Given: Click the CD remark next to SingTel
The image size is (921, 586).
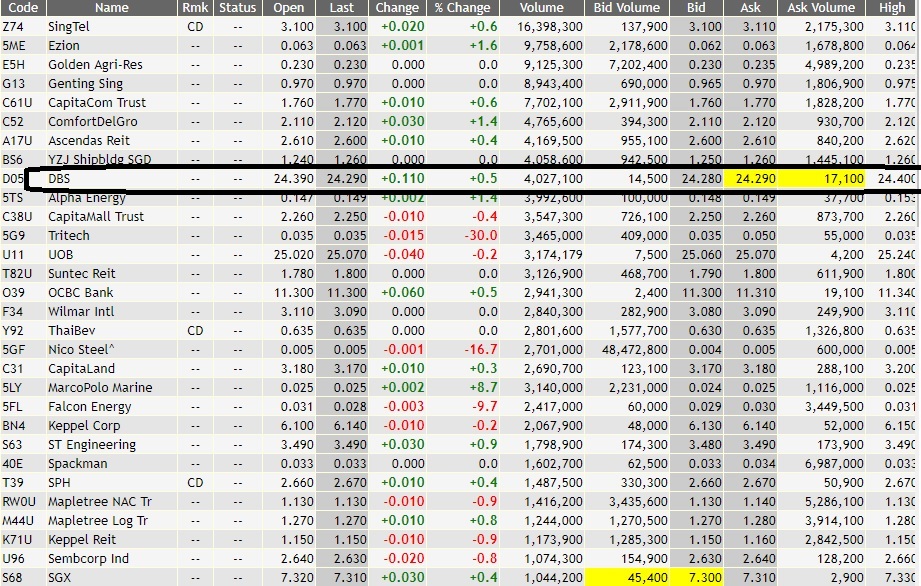Looking at the screenshot, I should (194, 27).
